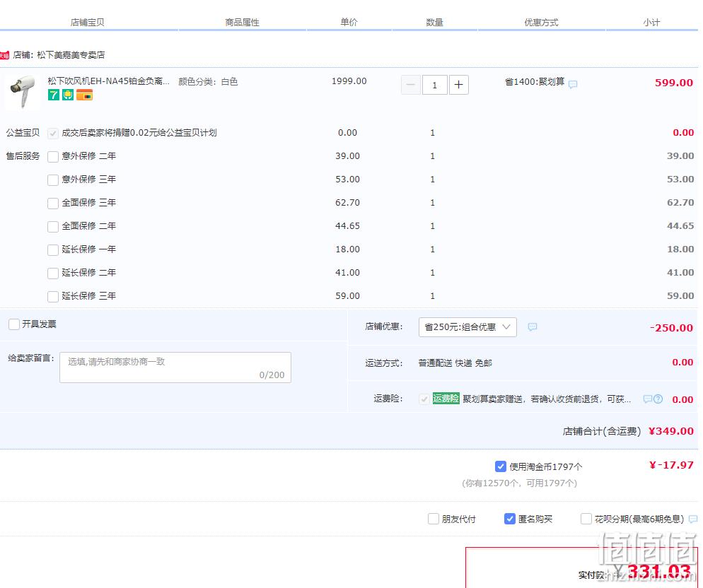703x588 pixels.
Task: Check 意外保修 三年 service option
Action: (x=53, y=180)
